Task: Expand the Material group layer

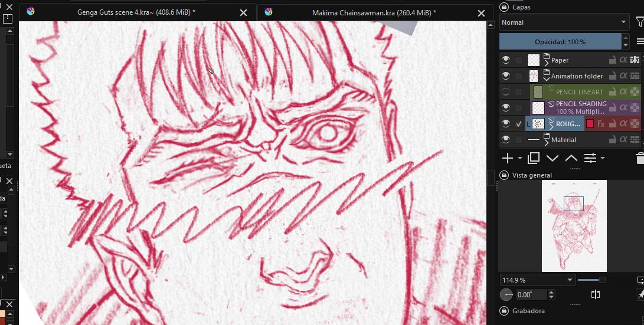Action: click(x=547, y=143)
